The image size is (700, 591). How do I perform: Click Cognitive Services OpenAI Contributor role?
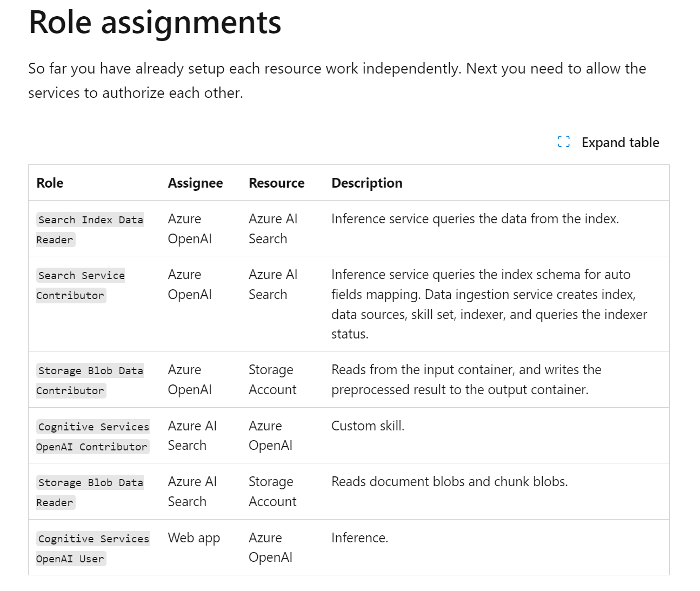pyautogui.click(x=93, y=436)
